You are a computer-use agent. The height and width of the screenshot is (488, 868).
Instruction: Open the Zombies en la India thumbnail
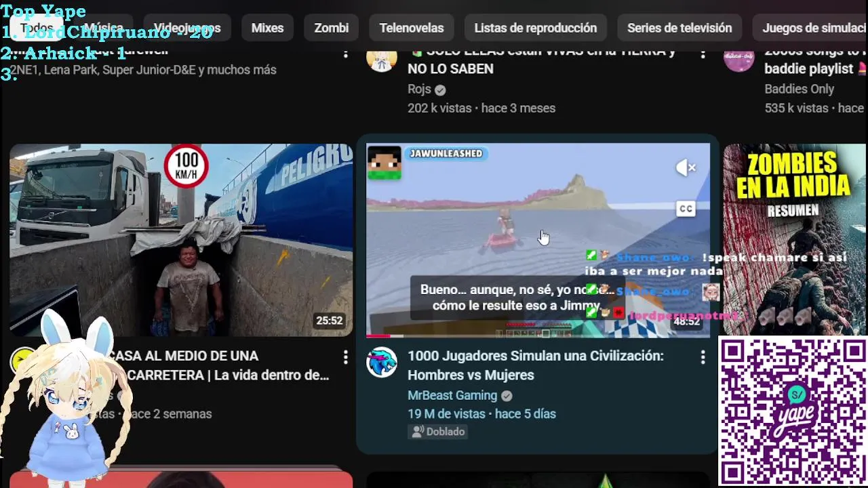794,239
